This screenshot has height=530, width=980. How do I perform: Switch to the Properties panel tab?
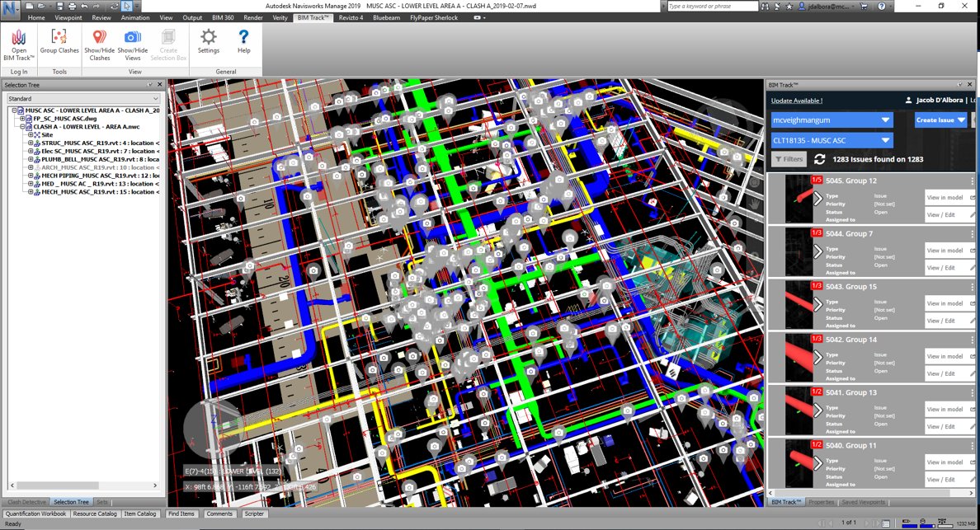point(822,502)
